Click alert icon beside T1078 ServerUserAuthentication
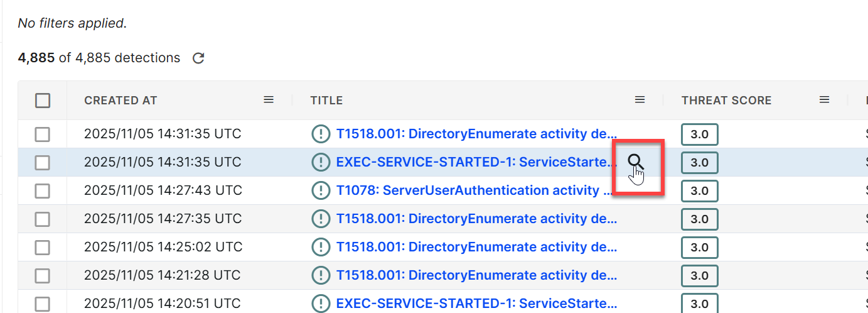The height and width of the screenshot is (313, 868). click(321, 190)
